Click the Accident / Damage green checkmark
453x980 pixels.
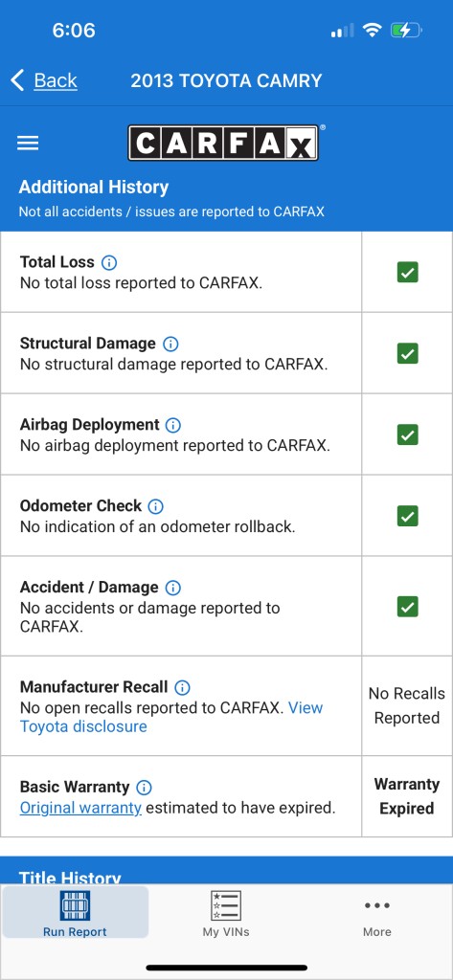pos(407,606)
